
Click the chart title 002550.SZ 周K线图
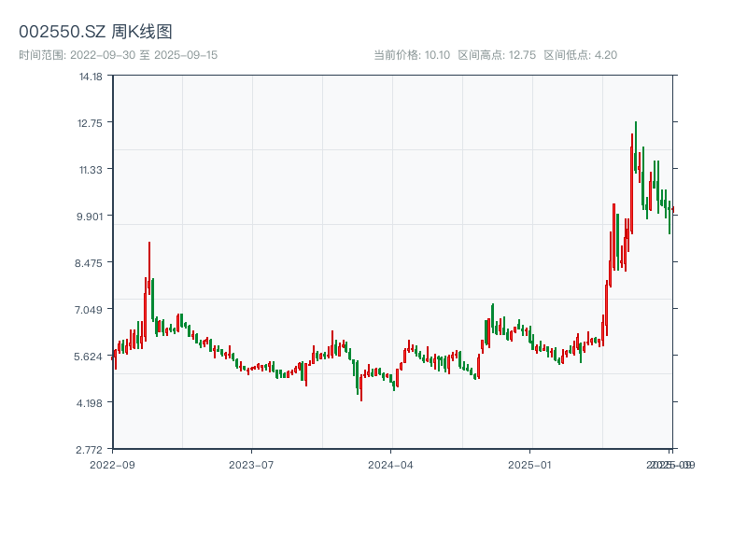tap(95, 32)
